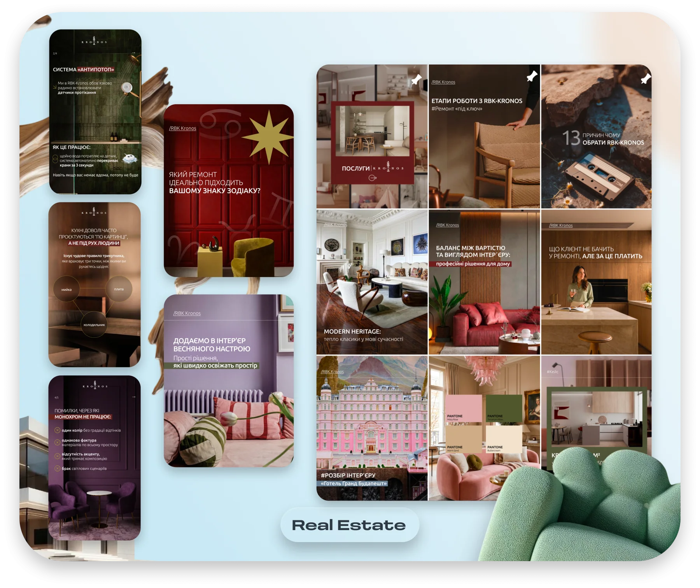The image size is (700, 588).
Task: Open the Modern Heritage post thumbnail
Action: (372, 282)
